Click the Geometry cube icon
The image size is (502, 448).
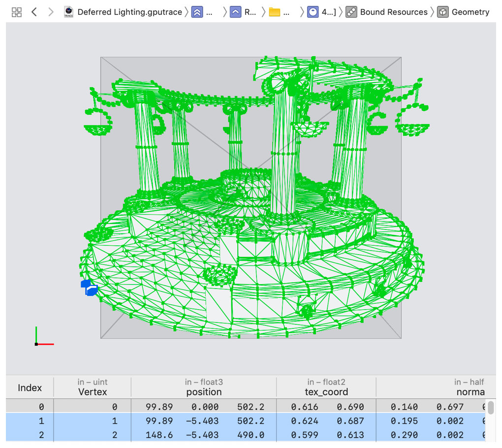pyautogui.click(x=443, y=12)
